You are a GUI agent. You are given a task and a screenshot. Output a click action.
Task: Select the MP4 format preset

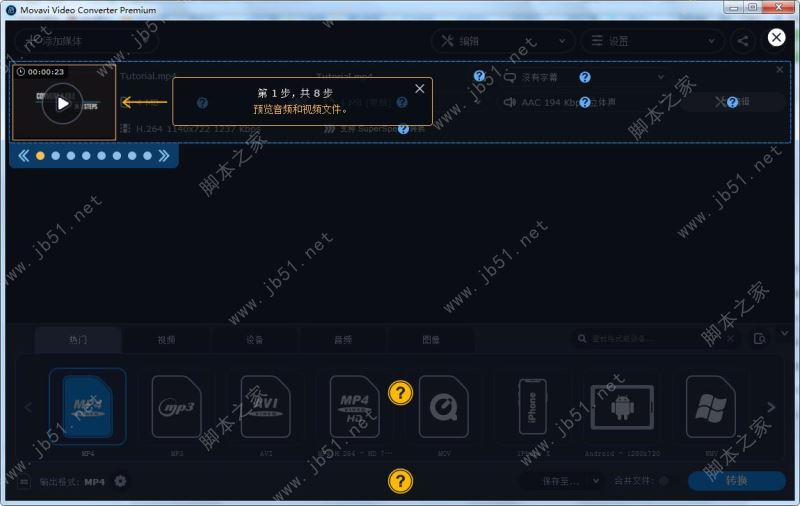coord(88,407)
